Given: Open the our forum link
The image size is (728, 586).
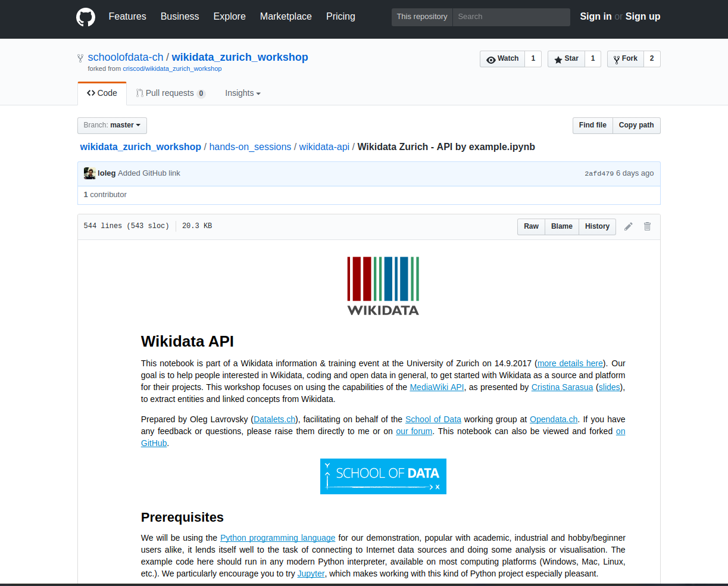Looking at the screenshot, I should [414, 431].
